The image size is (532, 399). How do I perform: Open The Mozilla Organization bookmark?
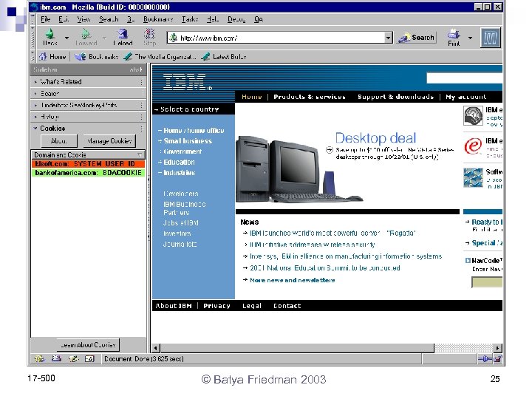point(160,57)
